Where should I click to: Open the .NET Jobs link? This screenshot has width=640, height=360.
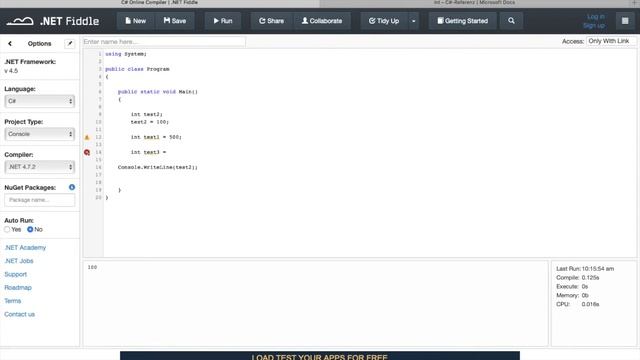click(19, 261)
